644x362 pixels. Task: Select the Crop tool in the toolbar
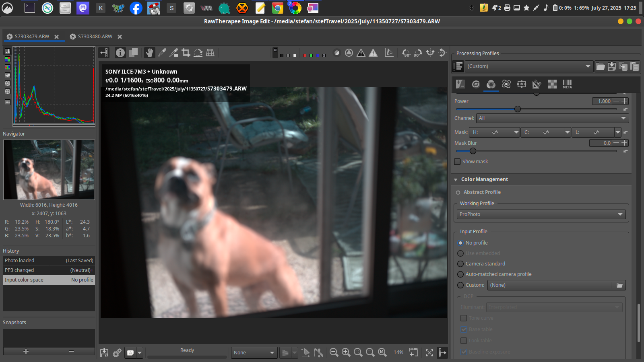186,53
